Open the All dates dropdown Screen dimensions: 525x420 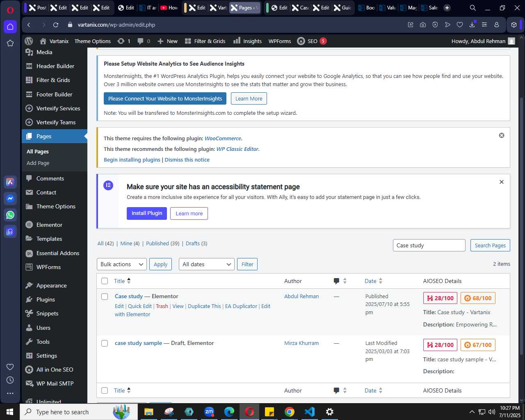[x=207, y=264]
